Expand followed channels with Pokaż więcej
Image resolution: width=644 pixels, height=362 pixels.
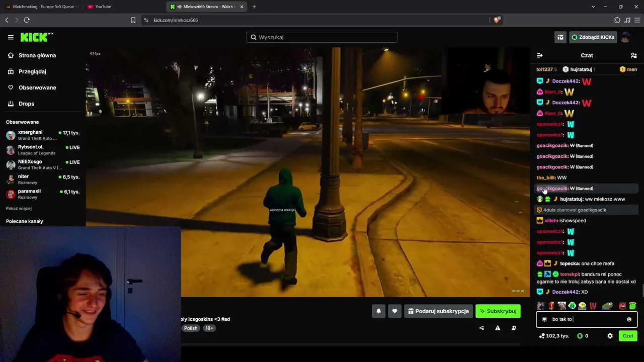tap(19, 208)
